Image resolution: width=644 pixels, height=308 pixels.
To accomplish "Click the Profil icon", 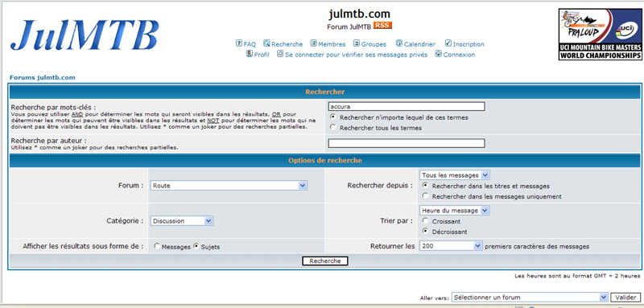I will pos(250,53).
